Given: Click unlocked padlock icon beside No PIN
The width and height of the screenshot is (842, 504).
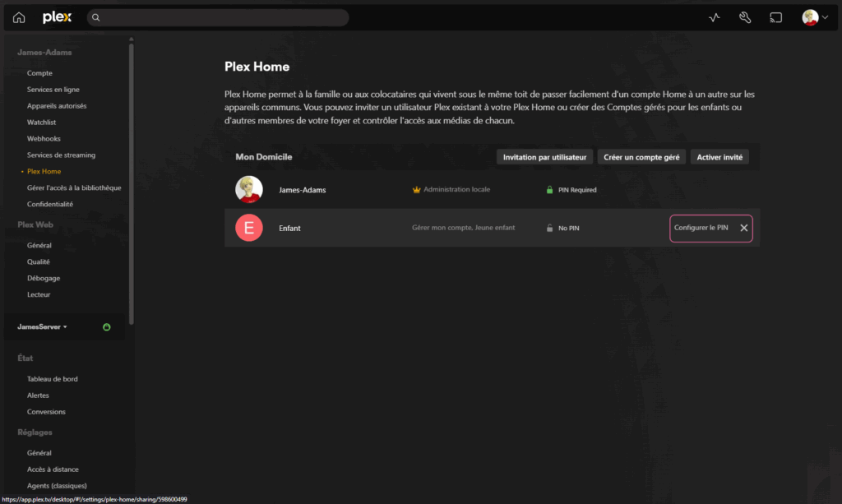Looking at the screenshot, I should tap(549, 228).
